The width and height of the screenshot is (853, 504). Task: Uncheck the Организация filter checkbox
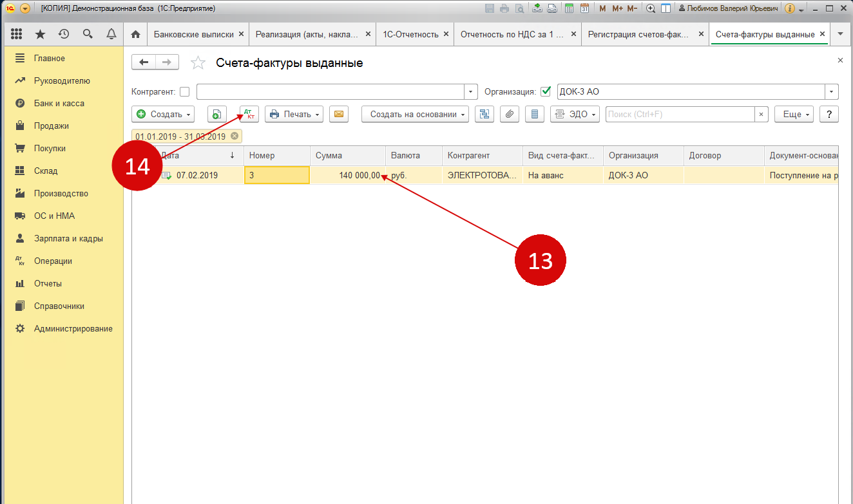546,91
